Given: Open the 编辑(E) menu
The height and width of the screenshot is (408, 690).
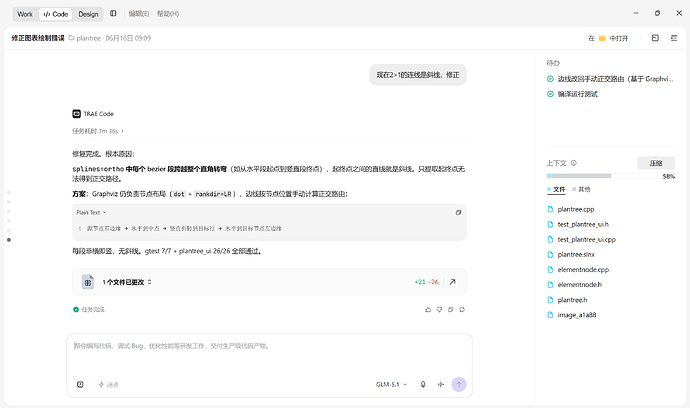Looking at the screenshot, I should pos(139,14).
